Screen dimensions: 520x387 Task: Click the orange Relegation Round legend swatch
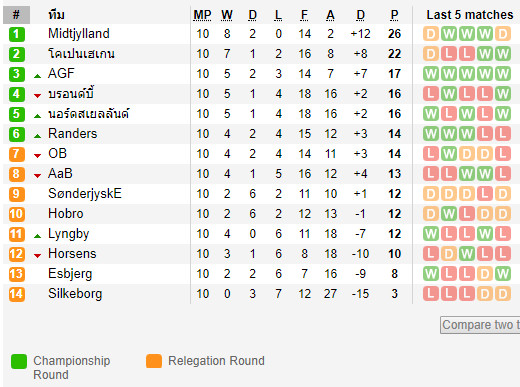tap(154, 361)
